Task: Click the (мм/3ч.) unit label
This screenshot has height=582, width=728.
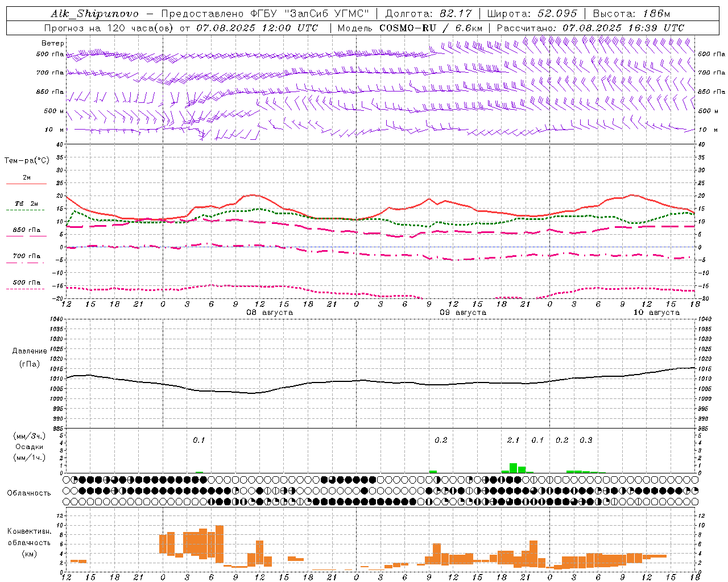Action: [30, 436]
